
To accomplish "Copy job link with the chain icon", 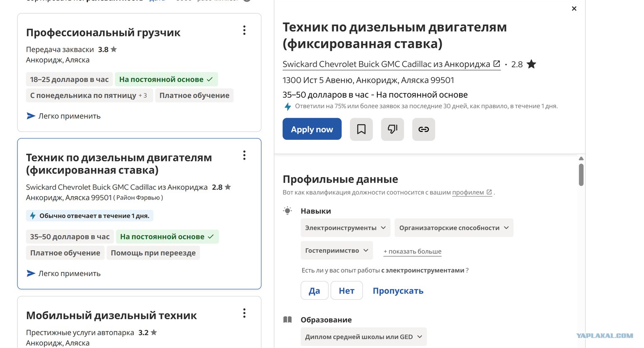I will coord(424,129).
